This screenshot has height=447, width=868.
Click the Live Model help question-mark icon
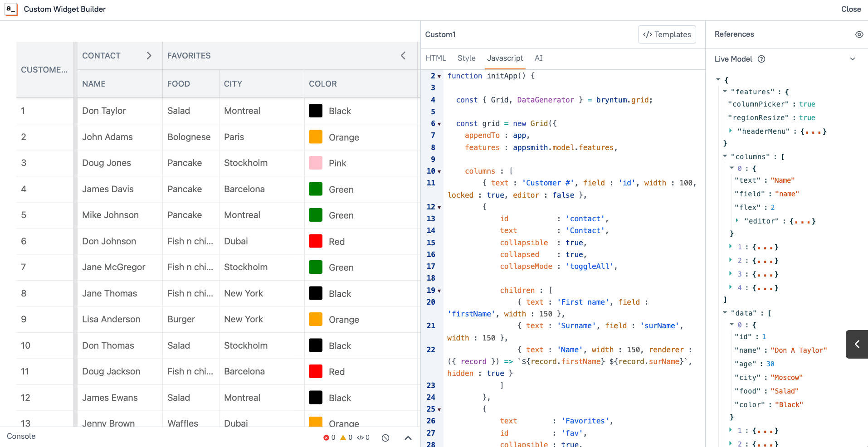pos(761,59)
